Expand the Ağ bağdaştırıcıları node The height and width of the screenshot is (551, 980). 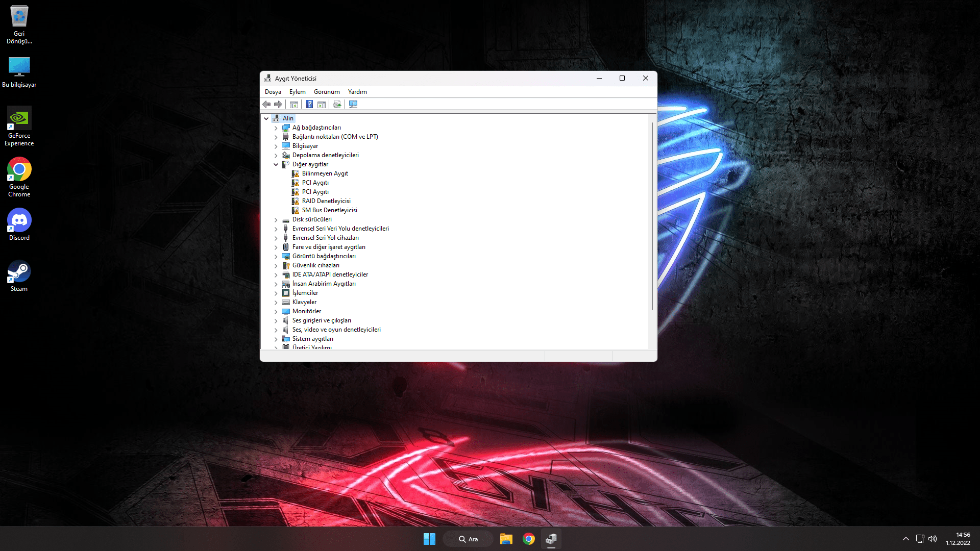(276, 128)
